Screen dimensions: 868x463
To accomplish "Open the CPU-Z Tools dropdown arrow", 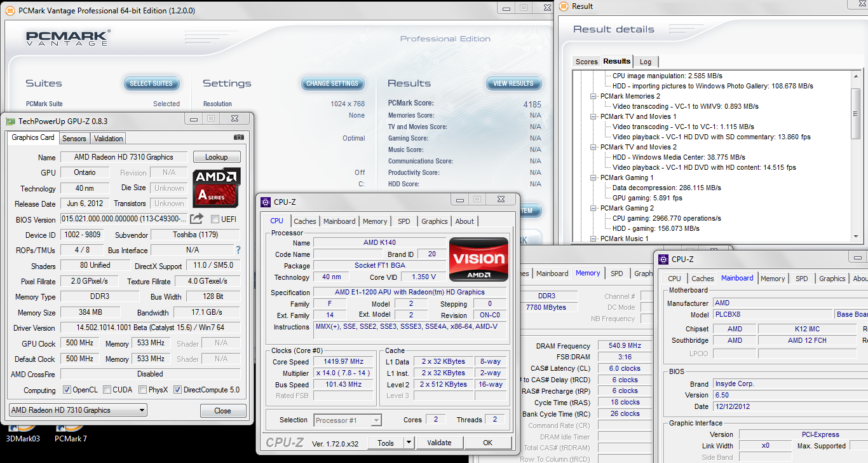I will coord(409,443).
